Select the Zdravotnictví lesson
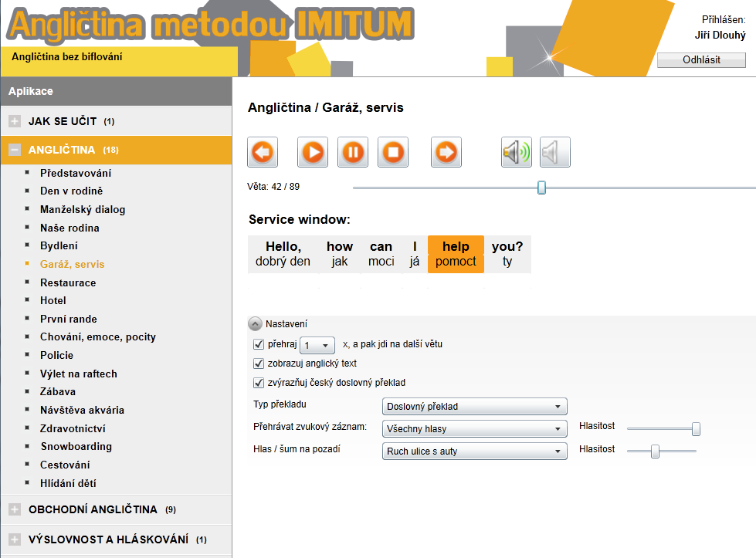 73,428
